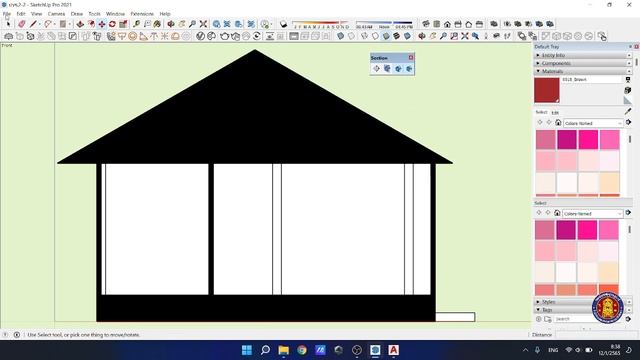Open taskbar Search magnifier
Viewport: 640px width, 360px height.
pos(265,350)
